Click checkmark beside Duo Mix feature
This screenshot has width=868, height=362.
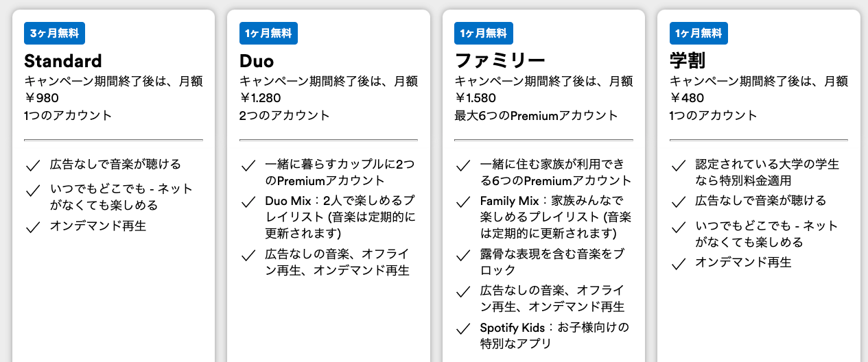click(248, 202)
